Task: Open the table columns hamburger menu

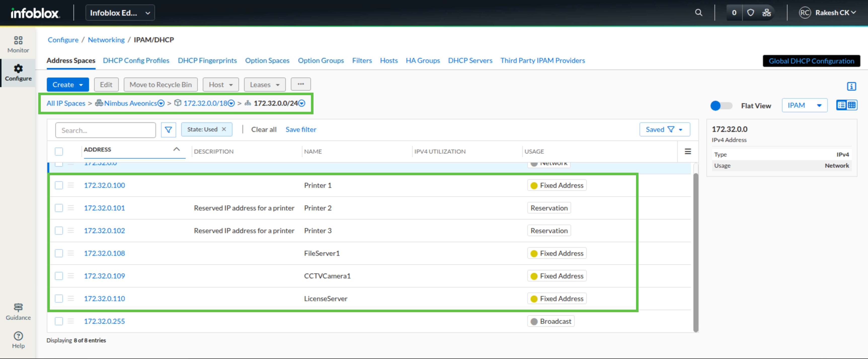Action: 688,151
